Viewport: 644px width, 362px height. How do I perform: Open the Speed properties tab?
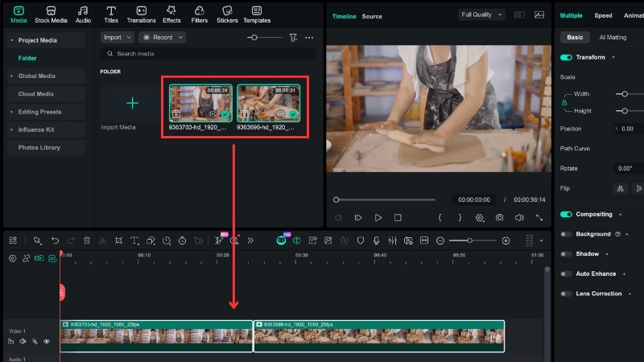pyautogui.click(x=603, y=15)
